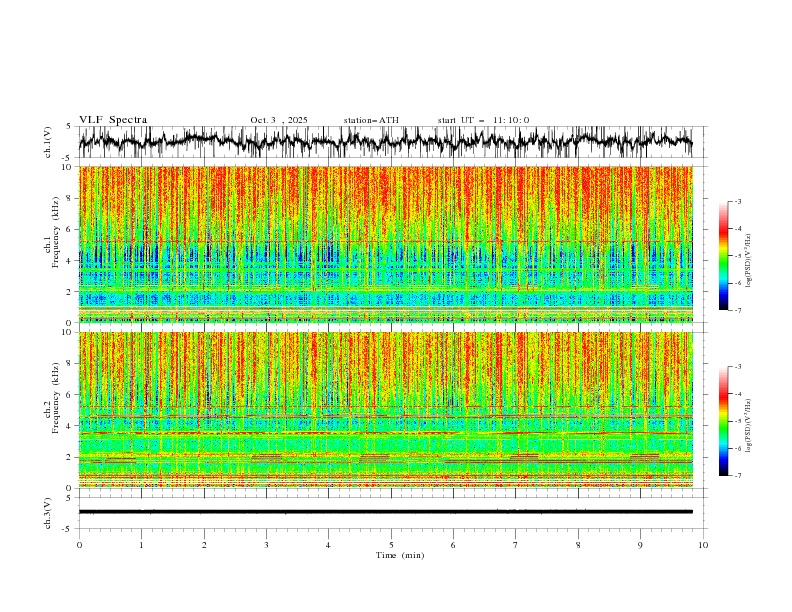Click the "-3" tick on ch.1 colorbar

coord(737,201)
